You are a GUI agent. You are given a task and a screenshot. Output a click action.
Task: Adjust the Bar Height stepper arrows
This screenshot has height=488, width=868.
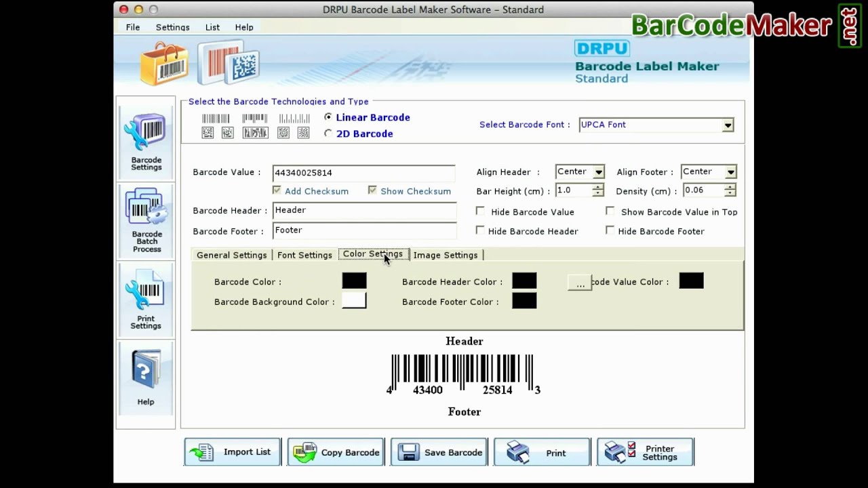[x=597, y=190]
